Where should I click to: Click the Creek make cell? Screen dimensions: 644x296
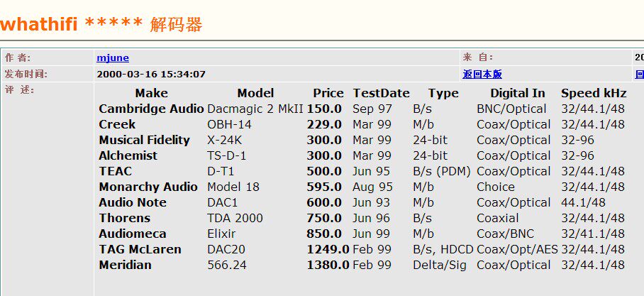coord(117,124)
